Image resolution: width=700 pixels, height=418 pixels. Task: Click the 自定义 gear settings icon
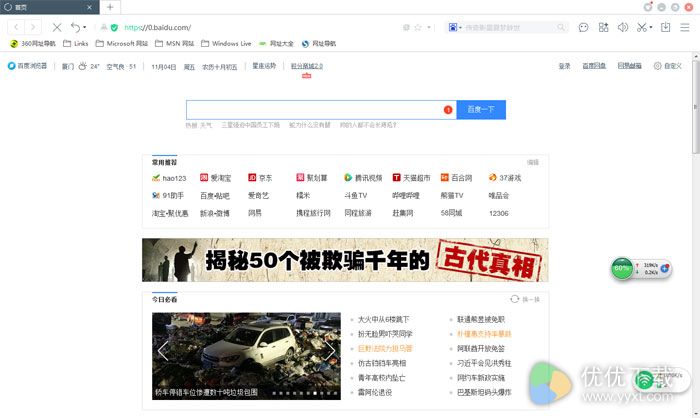coord(657,66)
